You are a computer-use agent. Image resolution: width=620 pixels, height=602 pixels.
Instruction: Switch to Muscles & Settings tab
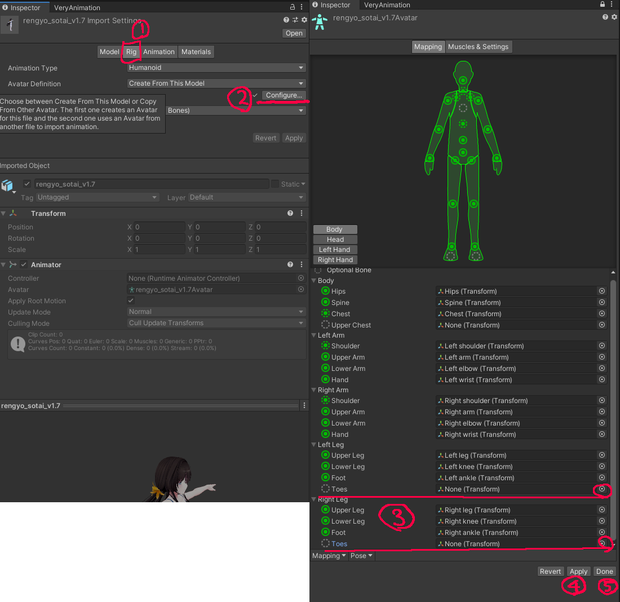[478, 47]
